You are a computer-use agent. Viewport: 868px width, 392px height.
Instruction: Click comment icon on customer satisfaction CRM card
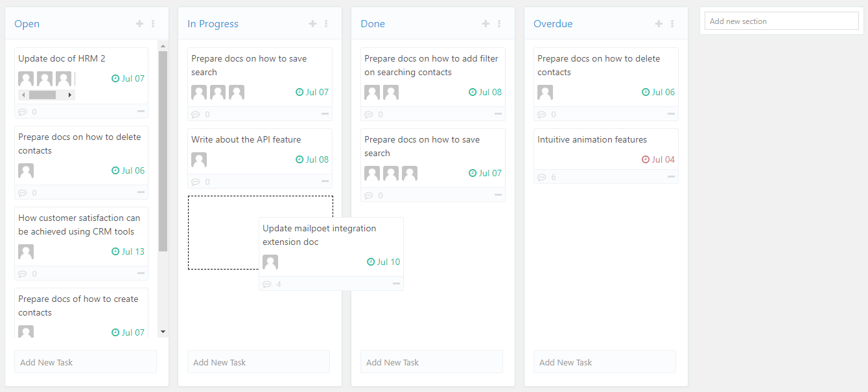coord(23,274)
